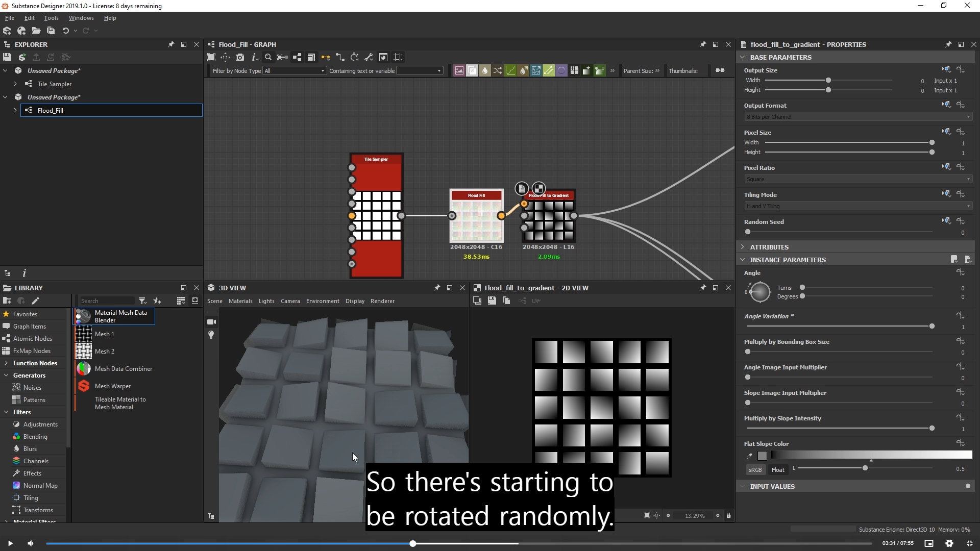Add a Blur atomic node from toolbar

[x=485, y=70]
